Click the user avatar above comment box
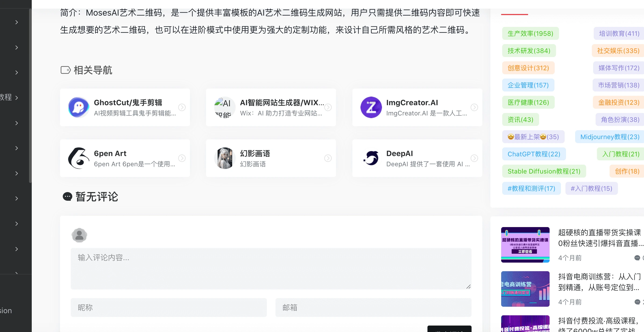This screenshot has width=644, height=332. pos(79,235)
